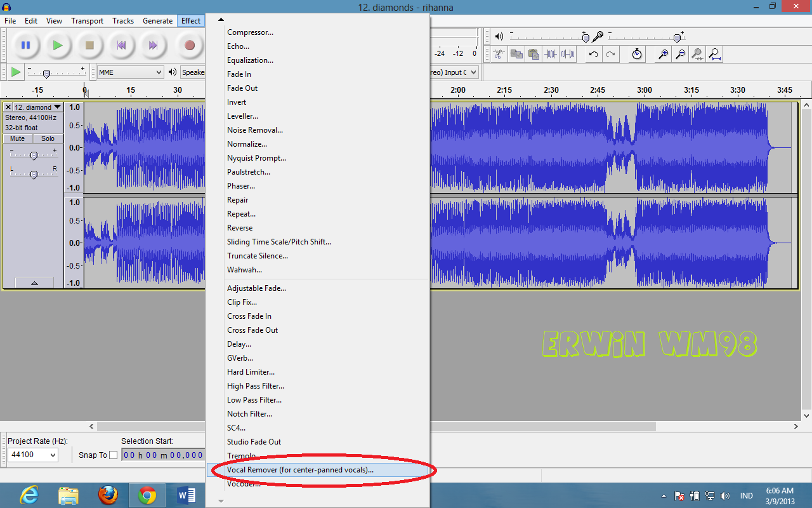Start recording with the Record button
The image size is (812, 508).
coord(189,45)
